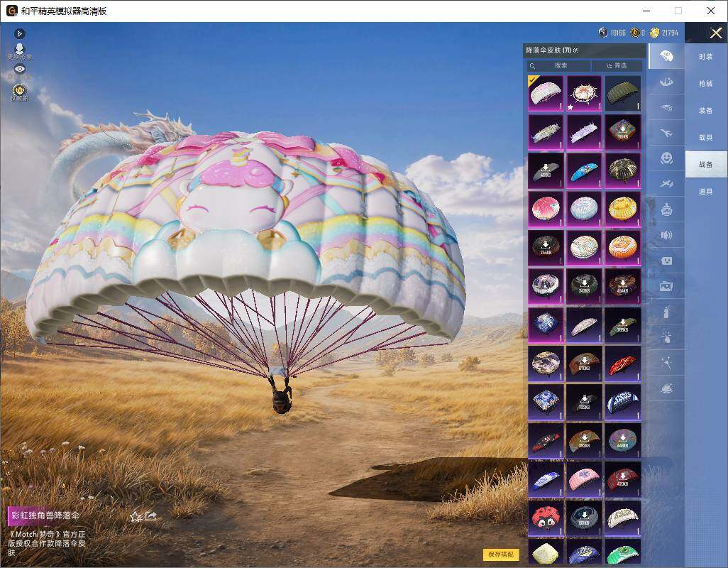Click the 保存搭配 save outfit button

pyautogui.click(x=501, y=554)
